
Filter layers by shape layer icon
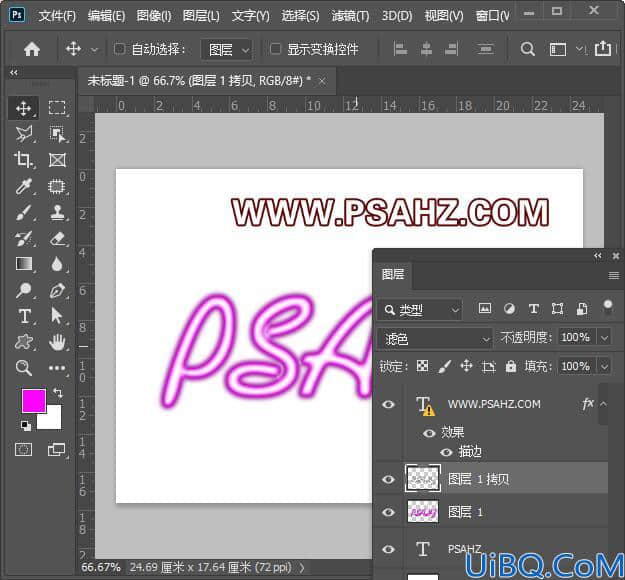[x=558, y=309]
